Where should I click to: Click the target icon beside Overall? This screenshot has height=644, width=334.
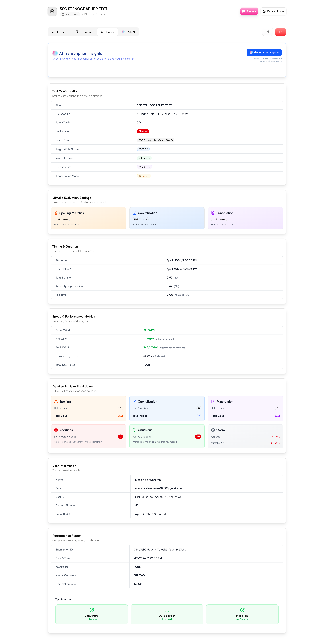click(213, 430)
